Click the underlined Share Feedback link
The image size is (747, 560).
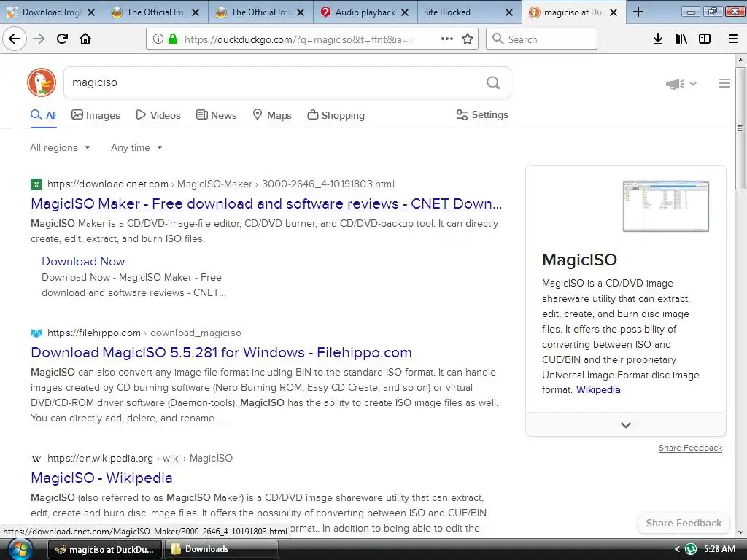click(690, 448)
